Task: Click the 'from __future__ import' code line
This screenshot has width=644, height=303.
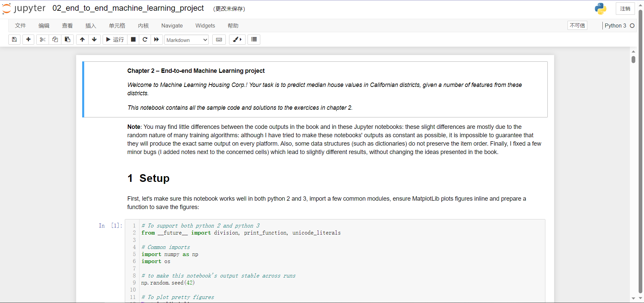Action: [x=241, y=233]
